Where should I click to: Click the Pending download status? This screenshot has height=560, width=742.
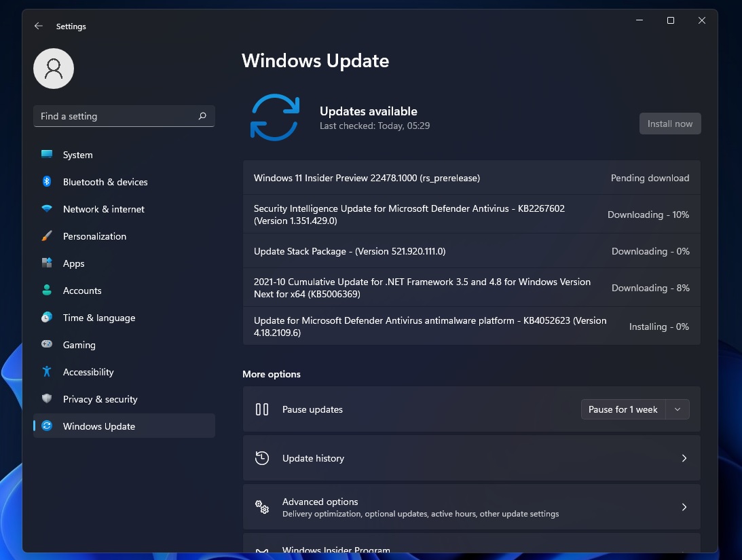coord(650,178)
